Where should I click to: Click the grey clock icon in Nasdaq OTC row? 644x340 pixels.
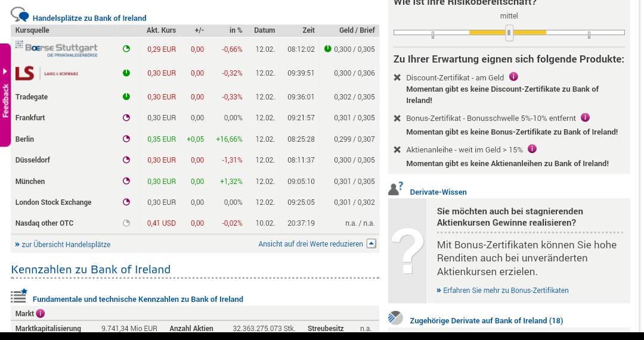pyautogui.click(x=126, y=223)
